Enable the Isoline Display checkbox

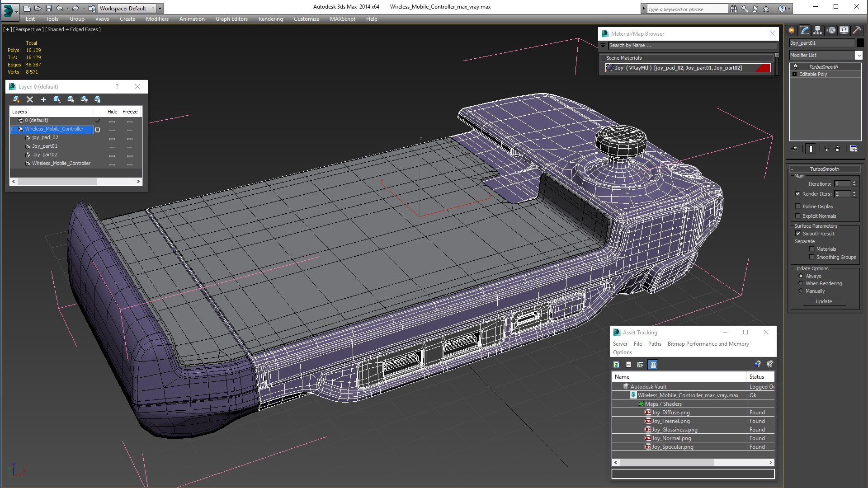(798, 206)
